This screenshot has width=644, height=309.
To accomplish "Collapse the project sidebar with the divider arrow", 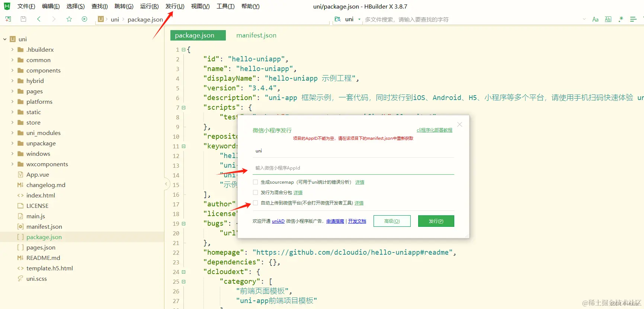I will click(166, 184).
